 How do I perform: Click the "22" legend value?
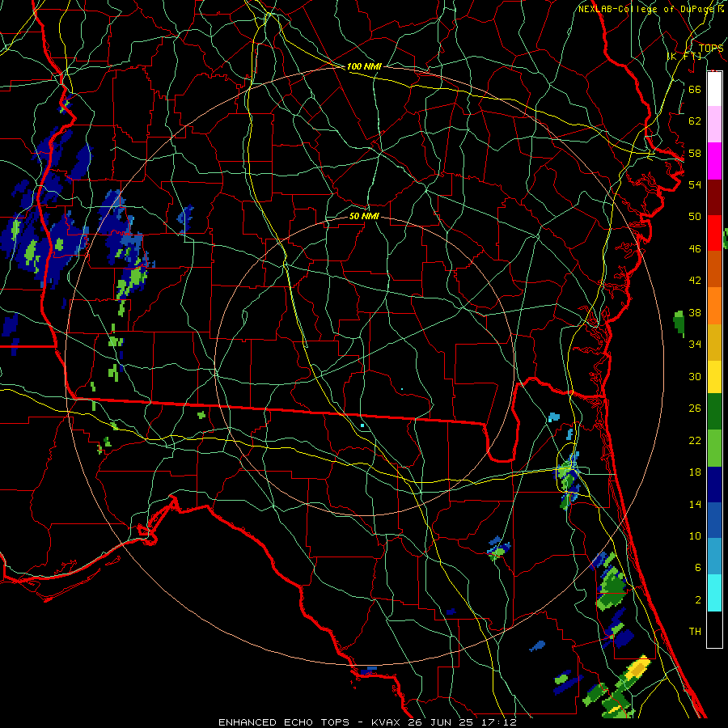pyautogui.click(x=695, y=441)
